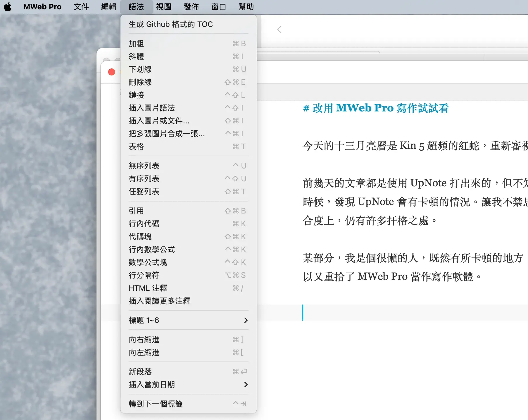The height and width of the screenshot is (420, 528).
Task: Open the 文件 menu
Action: point(81,7)
